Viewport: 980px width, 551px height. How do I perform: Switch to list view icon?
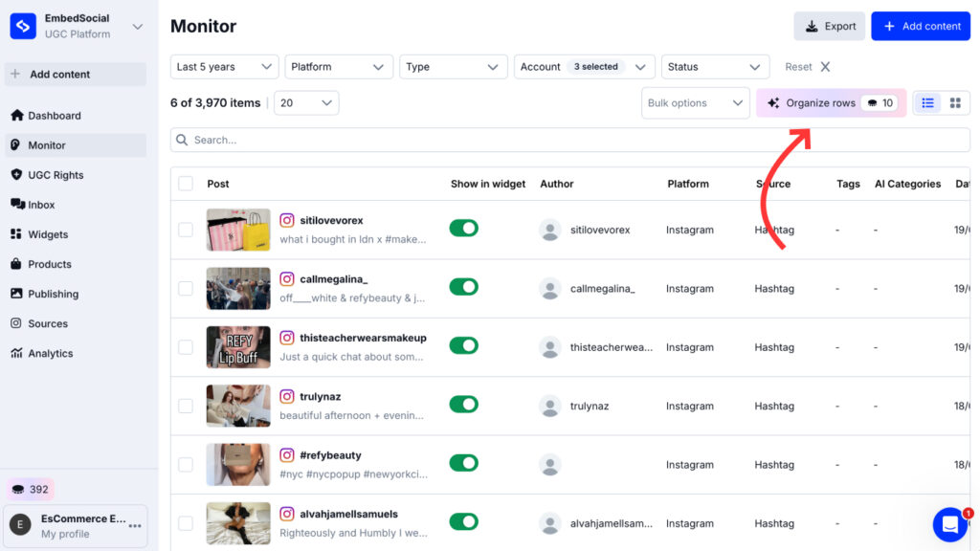(x=927, y=103)
